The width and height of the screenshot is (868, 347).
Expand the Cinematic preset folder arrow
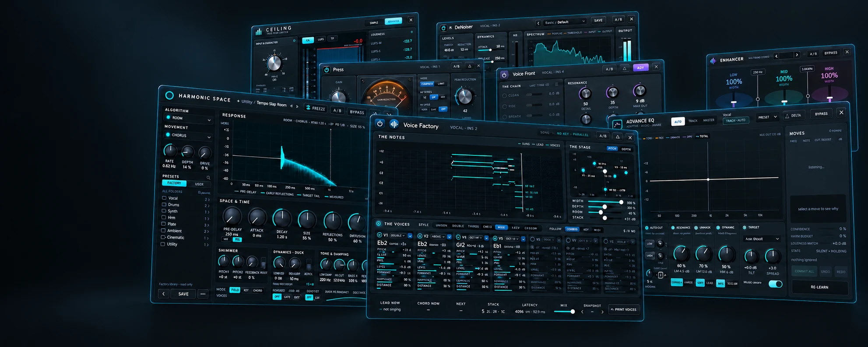coord(207,238)
